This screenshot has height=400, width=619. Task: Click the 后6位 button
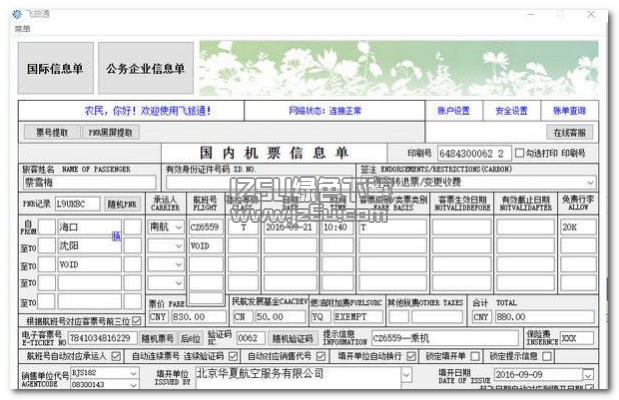click(x=191, y=338)
